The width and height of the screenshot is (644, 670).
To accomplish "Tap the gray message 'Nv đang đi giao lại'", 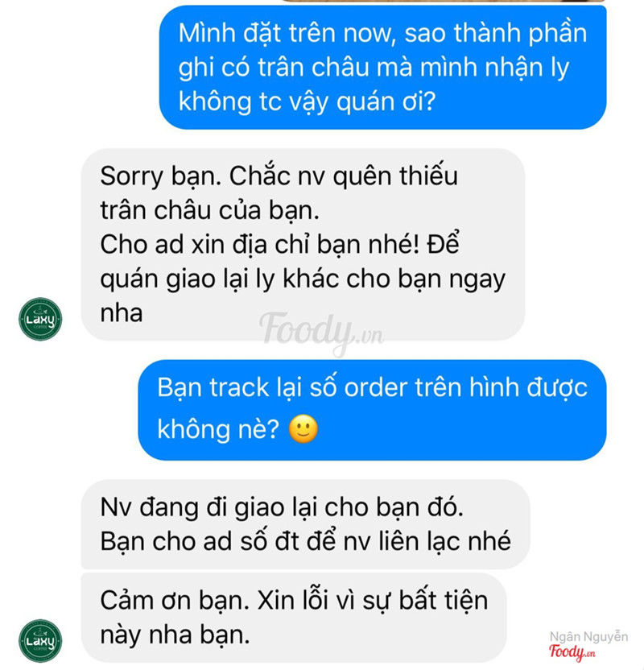I will 305,524.
